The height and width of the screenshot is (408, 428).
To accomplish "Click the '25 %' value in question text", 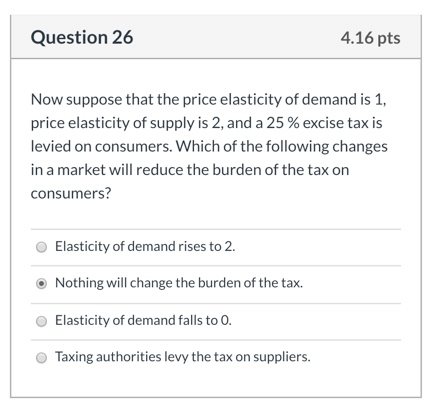I will (x=283, y=123).
